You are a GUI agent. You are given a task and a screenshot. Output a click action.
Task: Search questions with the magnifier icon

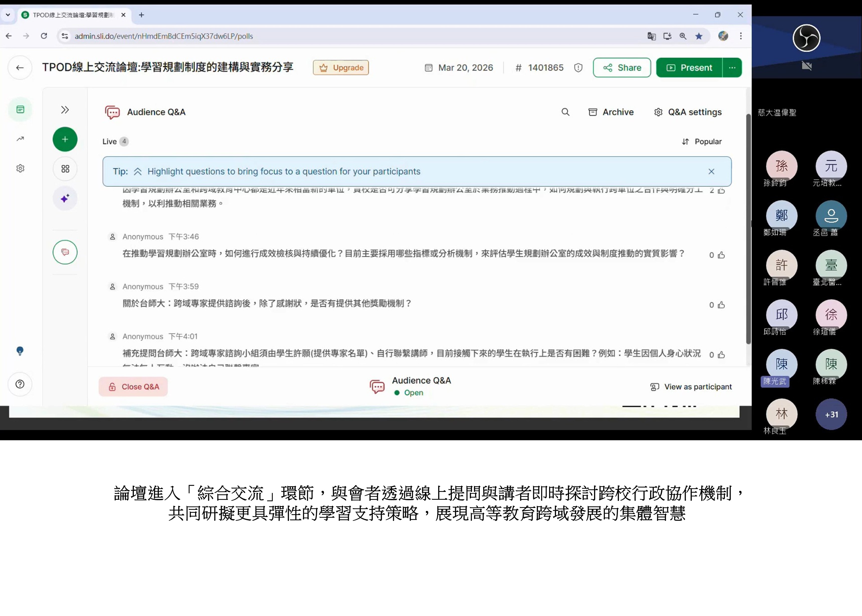(565, 112)
